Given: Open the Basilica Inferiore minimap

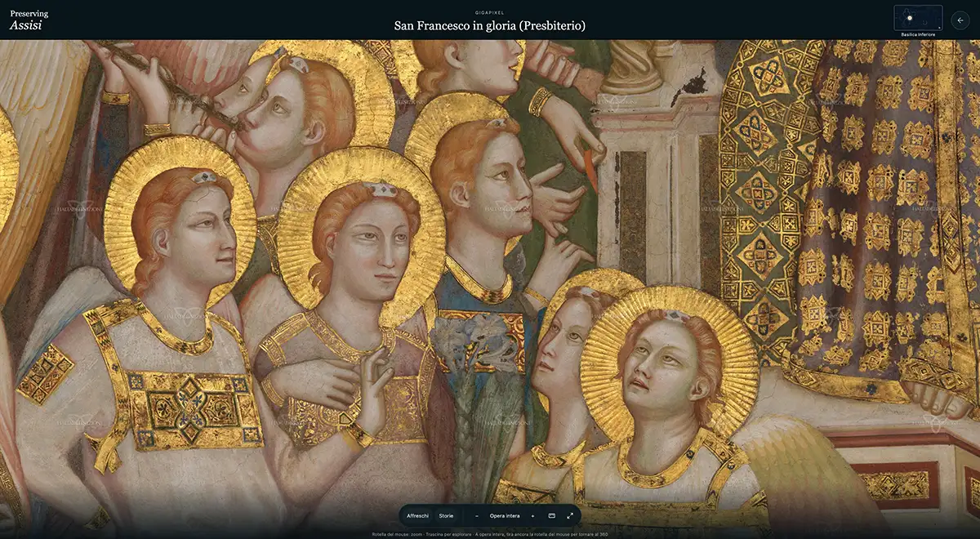Looking at the screenshot, I should [918, 18].
